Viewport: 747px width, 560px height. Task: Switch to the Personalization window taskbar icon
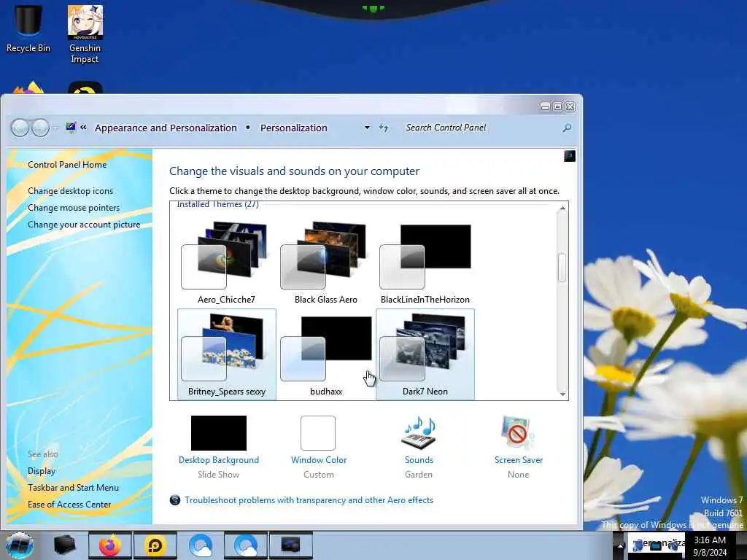coord(290,545)
